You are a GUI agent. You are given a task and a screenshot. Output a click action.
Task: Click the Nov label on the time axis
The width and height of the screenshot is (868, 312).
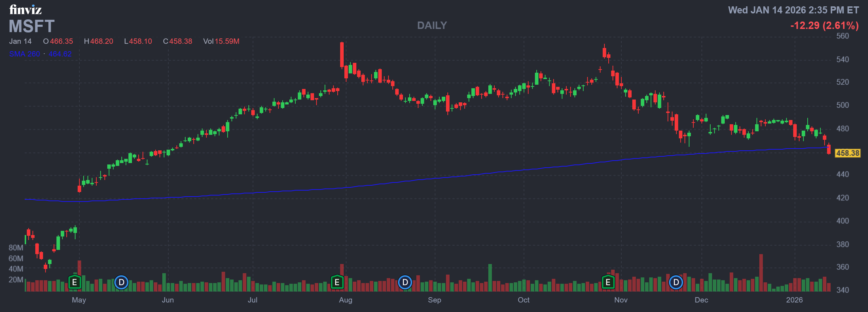pyautogui.click(x=621, y=300)
